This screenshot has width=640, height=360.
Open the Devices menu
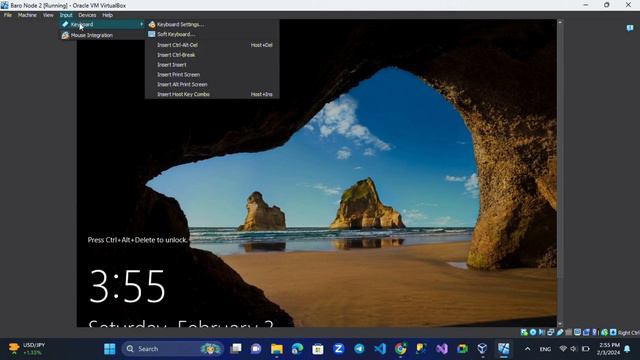click(87, 15)
